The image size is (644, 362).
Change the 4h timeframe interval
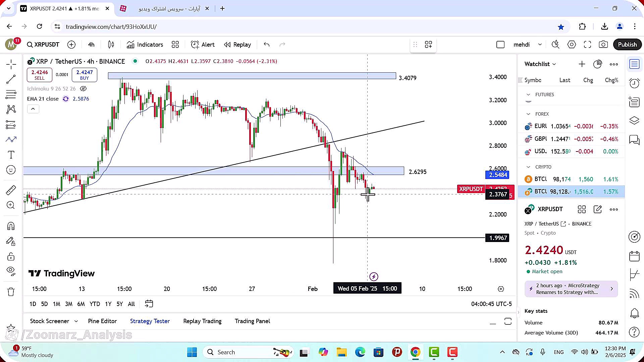coord(91,45)
